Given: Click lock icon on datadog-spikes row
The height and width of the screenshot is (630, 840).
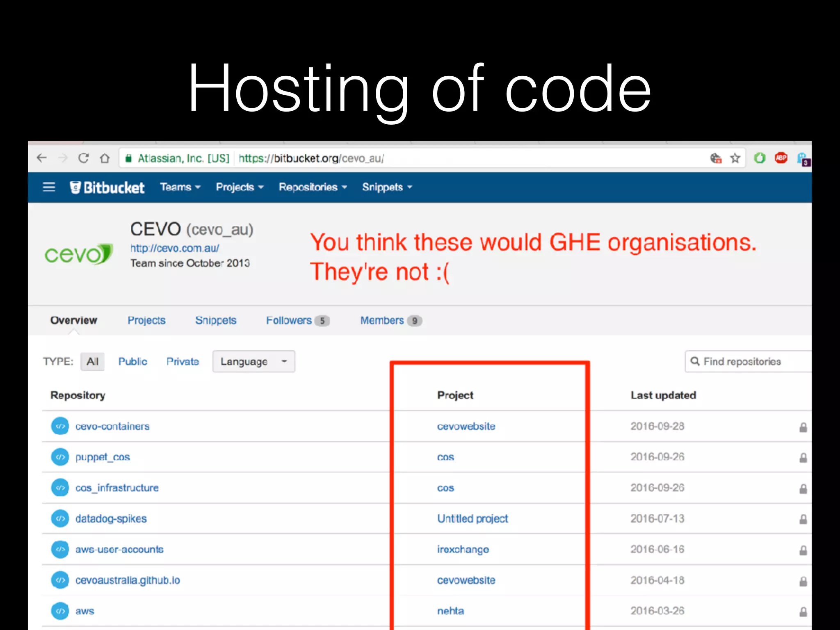Looking at the screenshot, I should click(x=803, y=519).
